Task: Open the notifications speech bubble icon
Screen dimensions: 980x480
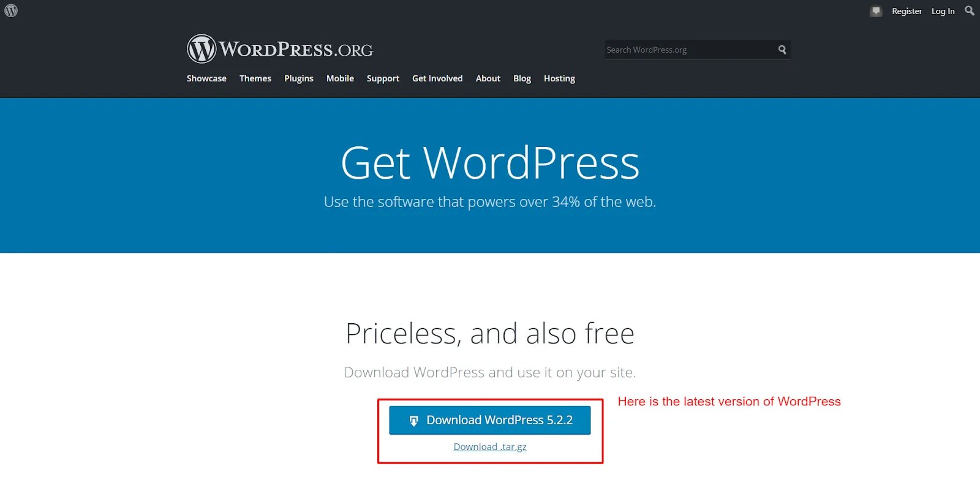Action: pyautogui.click(x=876, y=11)
